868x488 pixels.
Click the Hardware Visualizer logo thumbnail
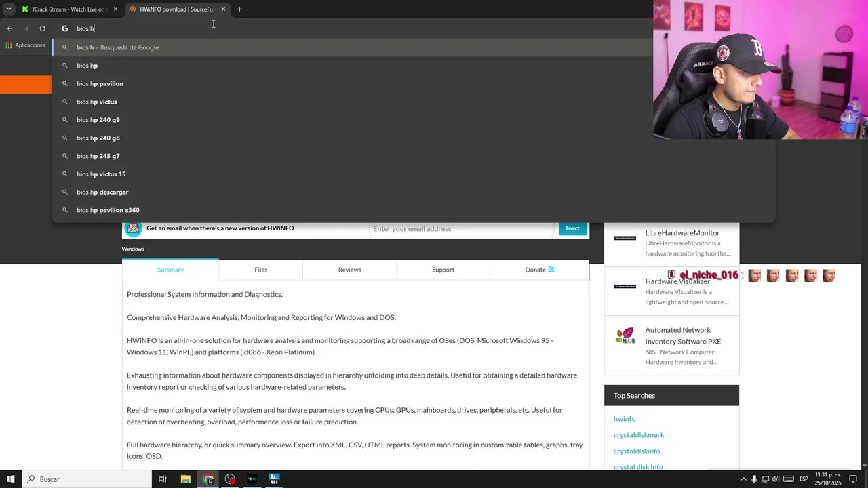tap(625, 286)
